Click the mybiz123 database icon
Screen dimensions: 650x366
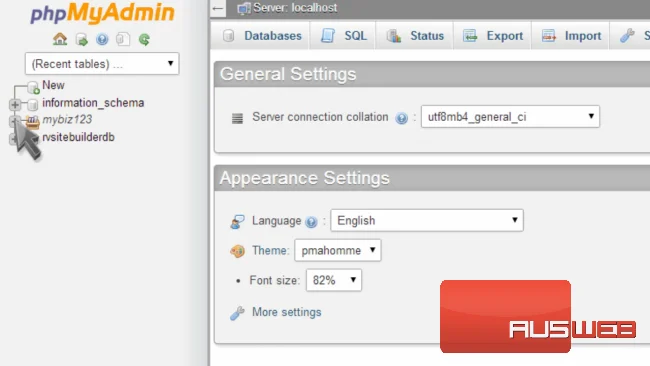click(x=32, y=121)
